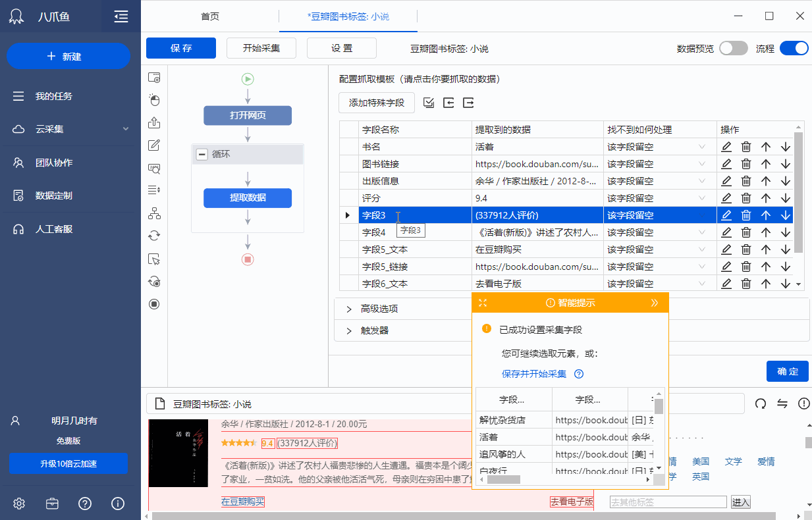The image size is (812, 520).
Task: Click 美国 tag link in the preview
Action: coord(701,462)
